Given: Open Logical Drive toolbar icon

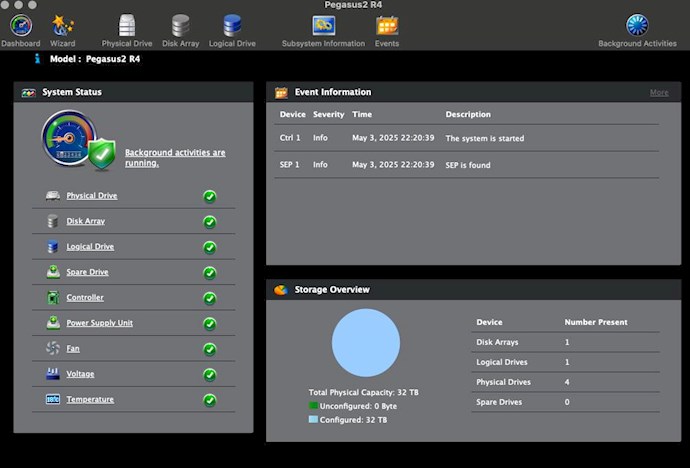Looking at the screenshot, I should pos(232,26).
